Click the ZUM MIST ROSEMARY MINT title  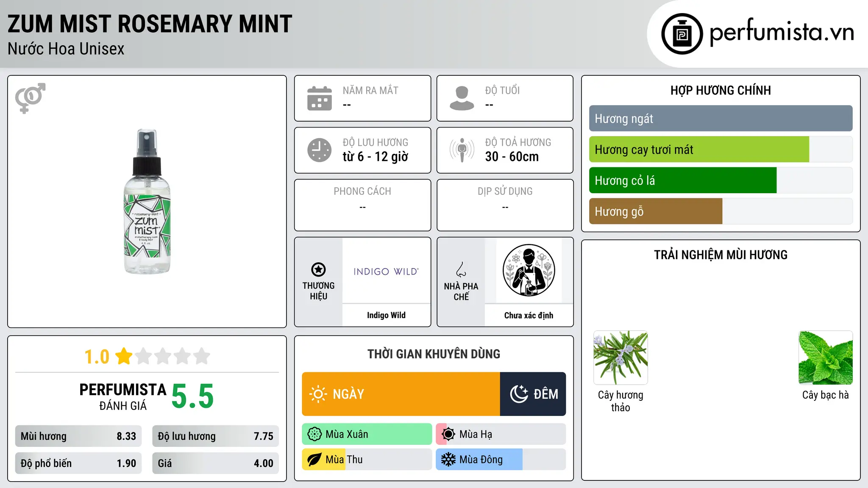[x=150, y=24]
